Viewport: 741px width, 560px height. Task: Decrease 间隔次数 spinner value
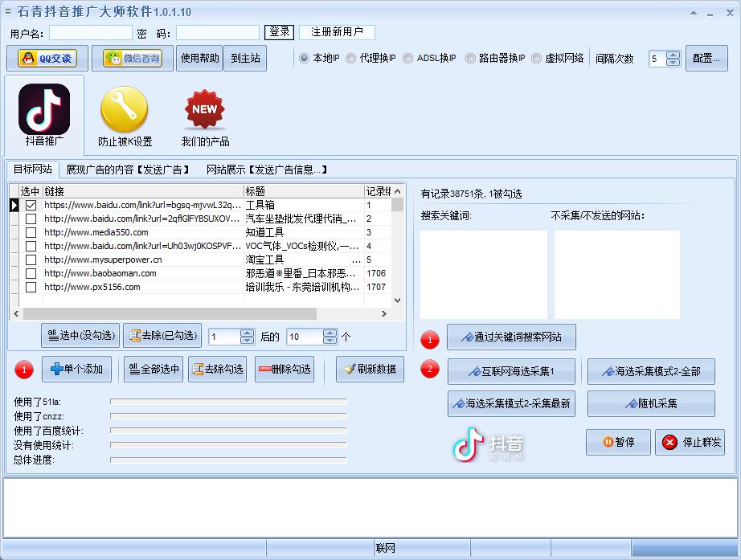pyautogui.click(x=673, y=63)
